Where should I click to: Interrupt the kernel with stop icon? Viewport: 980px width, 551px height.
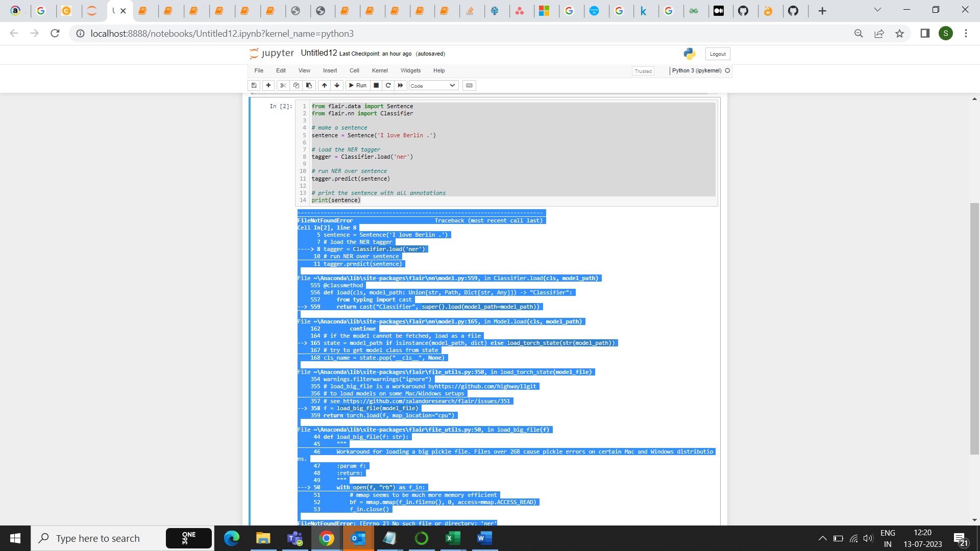[x=376, y=85]
